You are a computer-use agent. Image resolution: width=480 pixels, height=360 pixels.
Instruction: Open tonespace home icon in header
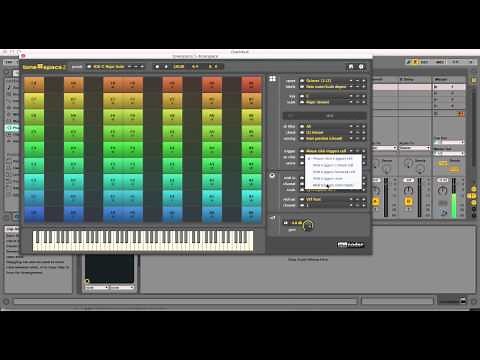[x=351, y=67]
